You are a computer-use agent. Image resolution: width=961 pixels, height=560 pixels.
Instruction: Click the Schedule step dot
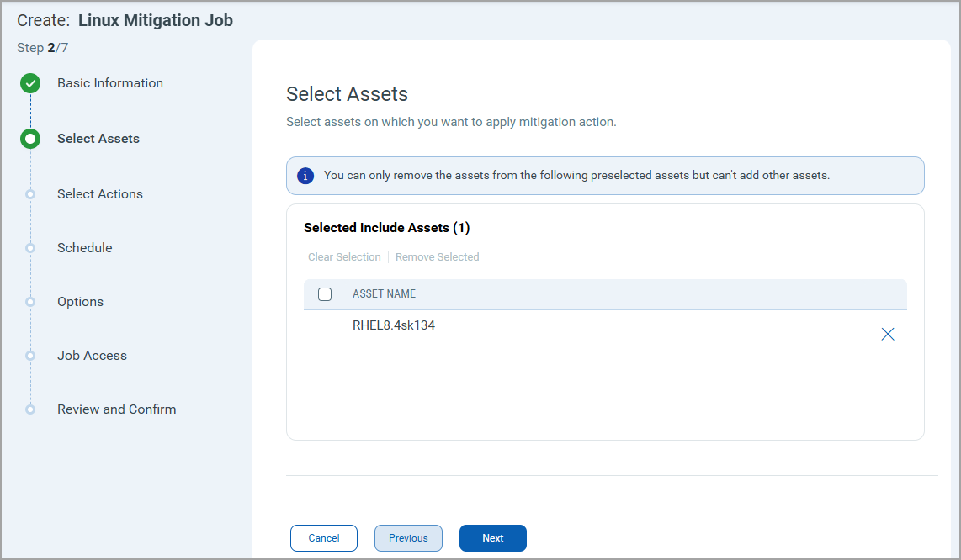(x=30, y=248)
